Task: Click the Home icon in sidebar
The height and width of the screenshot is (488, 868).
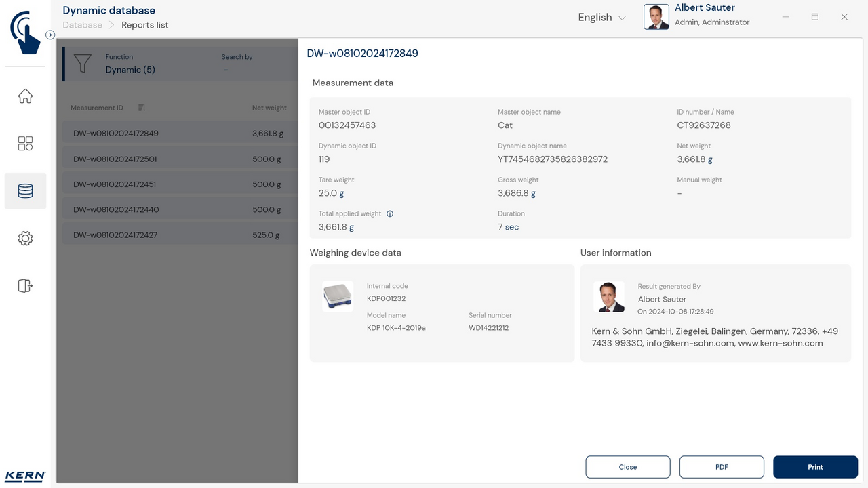Action: (x=25, y=96)
